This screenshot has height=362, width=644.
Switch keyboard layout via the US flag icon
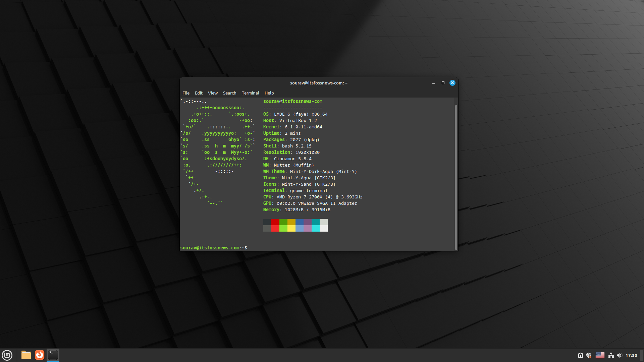[600, 355]
